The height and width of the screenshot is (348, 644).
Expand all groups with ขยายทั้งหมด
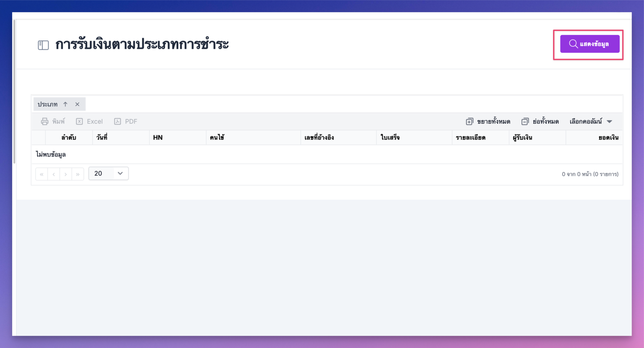coord(488,121)
